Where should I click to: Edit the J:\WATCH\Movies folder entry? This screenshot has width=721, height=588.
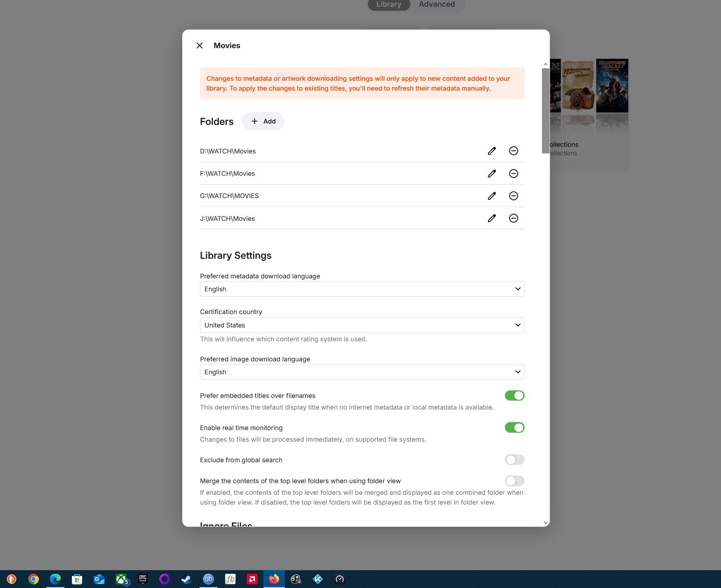(x=492, y=218)
